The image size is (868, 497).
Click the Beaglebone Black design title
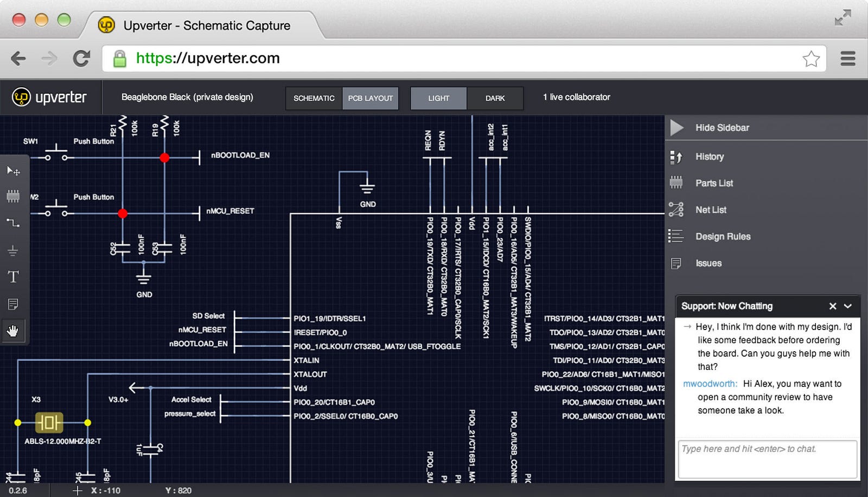tap(187, 97)
